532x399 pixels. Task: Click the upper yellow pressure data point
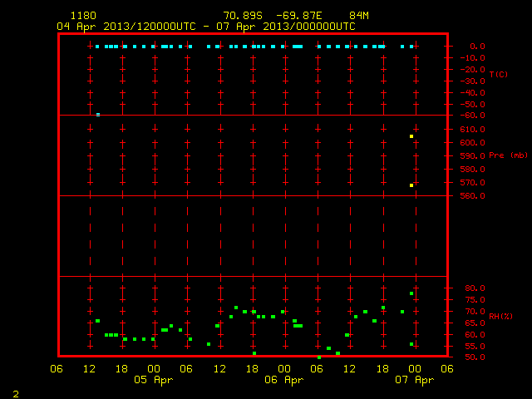(x=411, y=136)
